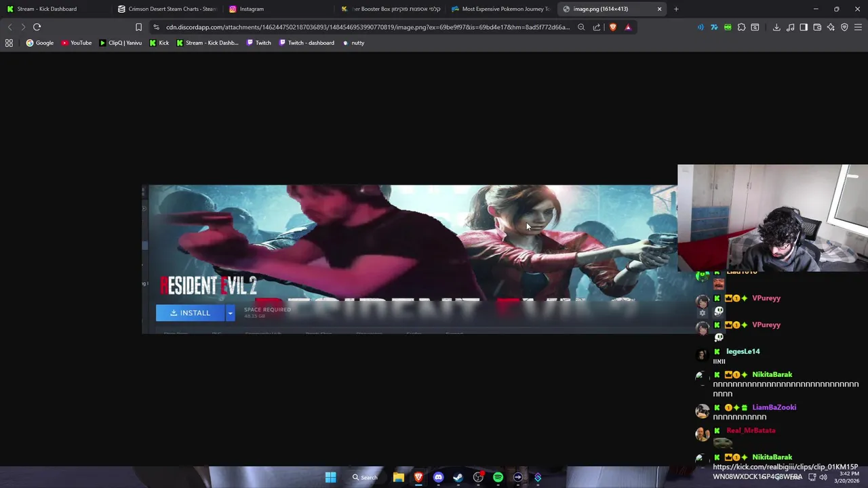Open the YouTube bookmark
Screen dimensions: 868x488
pyautogui.click(x=76, y=43)
